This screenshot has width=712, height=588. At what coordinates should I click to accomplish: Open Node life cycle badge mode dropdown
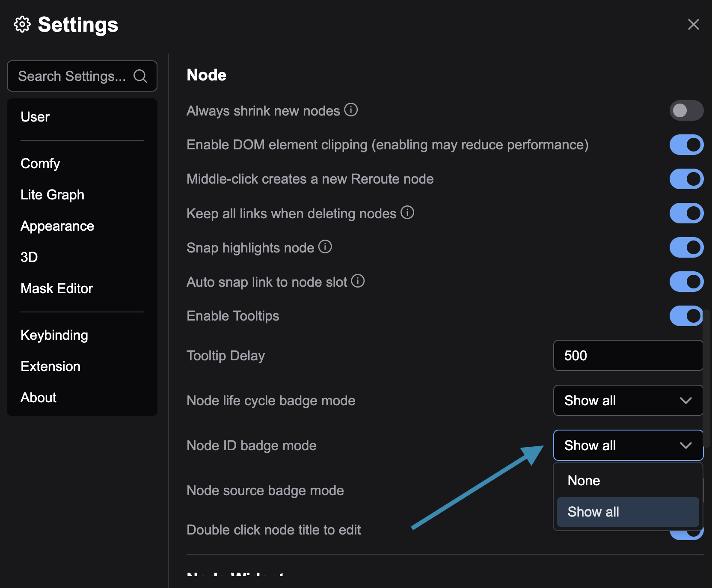pyautogui.click(x=628, y=401)
